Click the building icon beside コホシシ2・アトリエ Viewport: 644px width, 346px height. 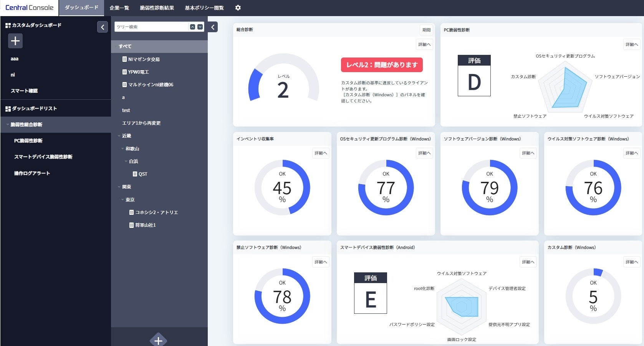(131, 212)
